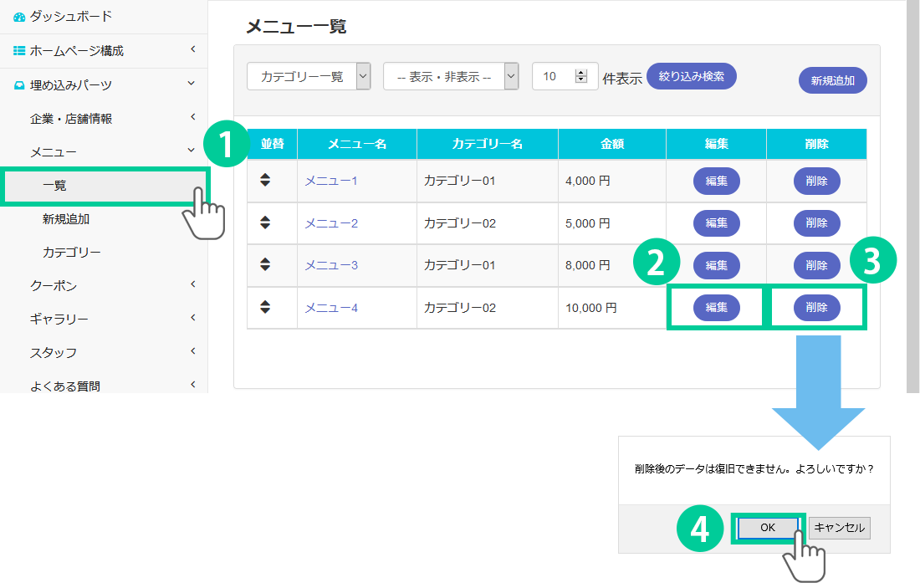Open the 表示・非表示 filter dropdown
Viewport: 920px width, 588px height.
click(451, 76)
